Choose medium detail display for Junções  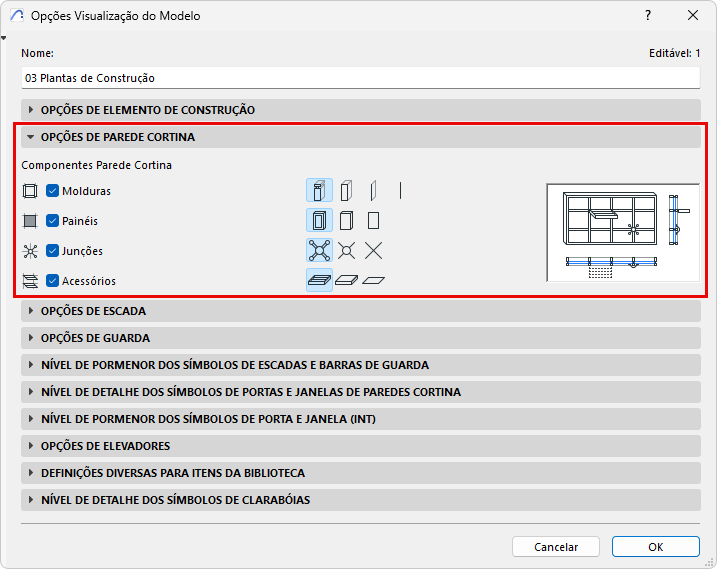[x=346, y=251]
